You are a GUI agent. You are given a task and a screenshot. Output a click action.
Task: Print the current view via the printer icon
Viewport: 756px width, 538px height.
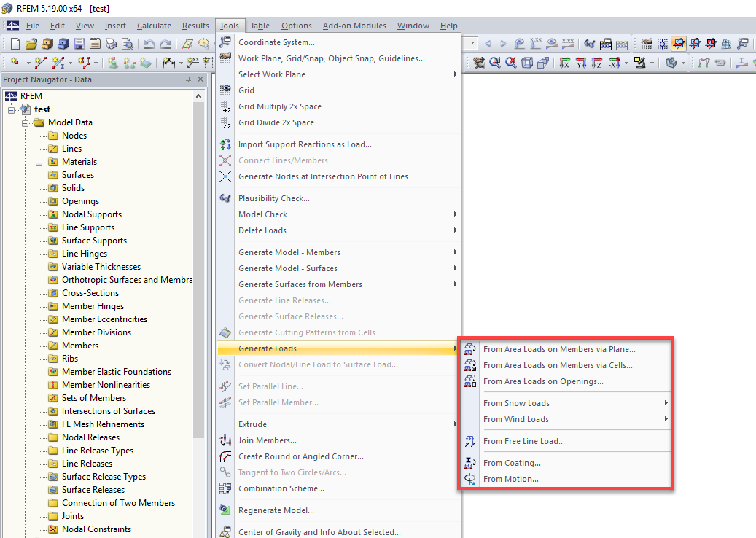coord(112,43)
